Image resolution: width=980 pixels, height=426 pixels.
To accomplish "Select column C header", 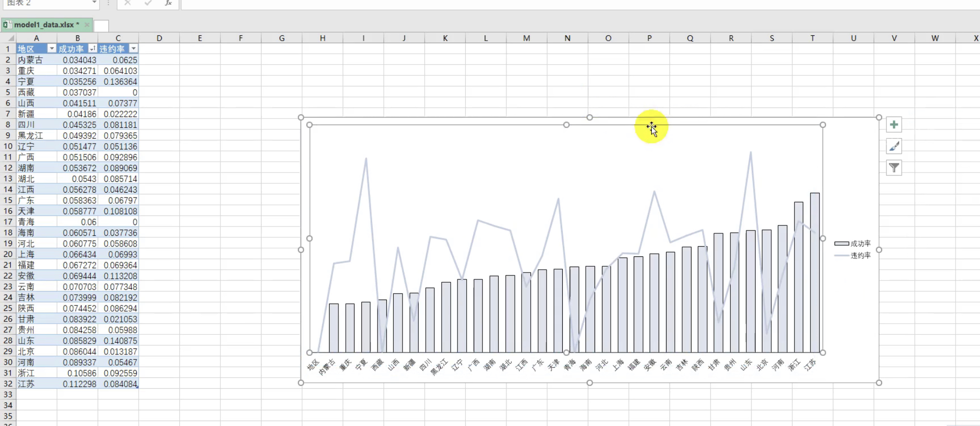I will point(118,38).
